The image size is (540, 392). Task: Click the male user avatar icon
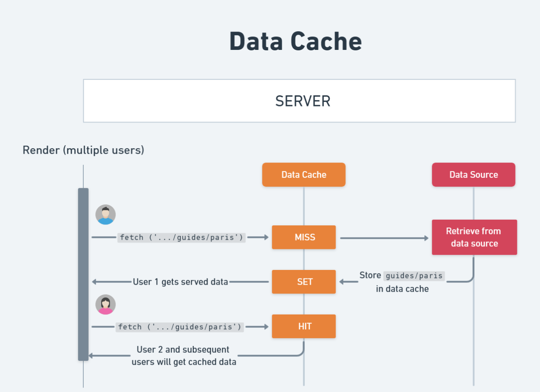(x=106, y=215)
